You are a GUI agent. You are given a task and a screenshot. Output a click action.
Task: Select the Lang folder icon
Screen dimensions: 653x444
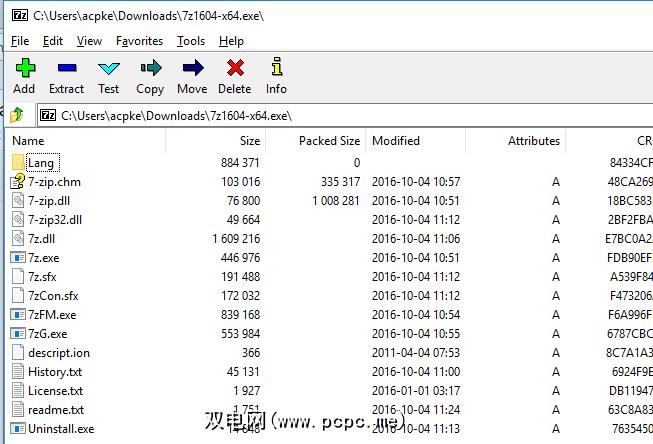(x=18, y=162)
